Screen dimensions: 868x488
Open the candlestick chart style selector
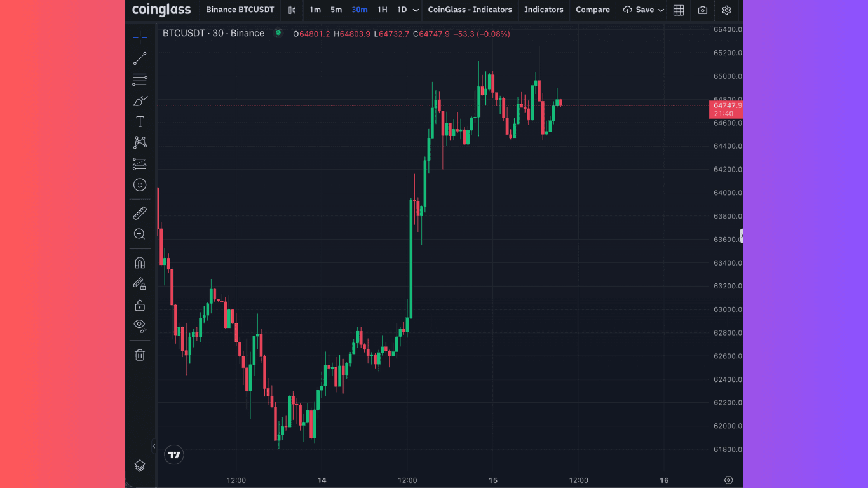coord(292,10)
